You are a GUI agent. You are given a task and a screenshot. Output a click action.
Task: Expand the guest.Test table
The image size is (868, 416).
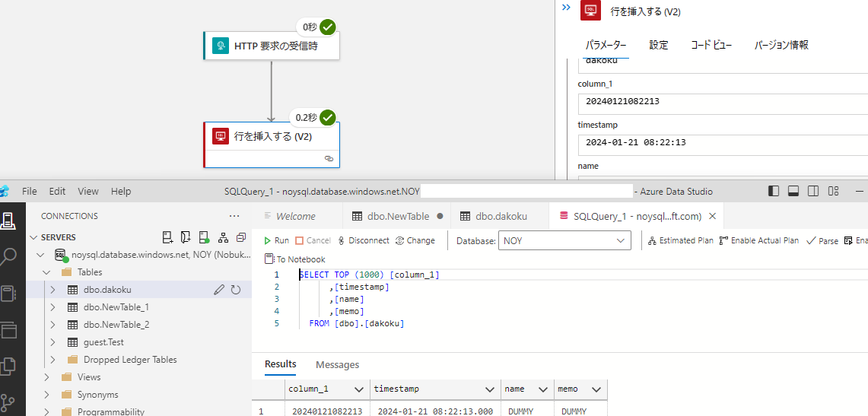coord(52,342)
